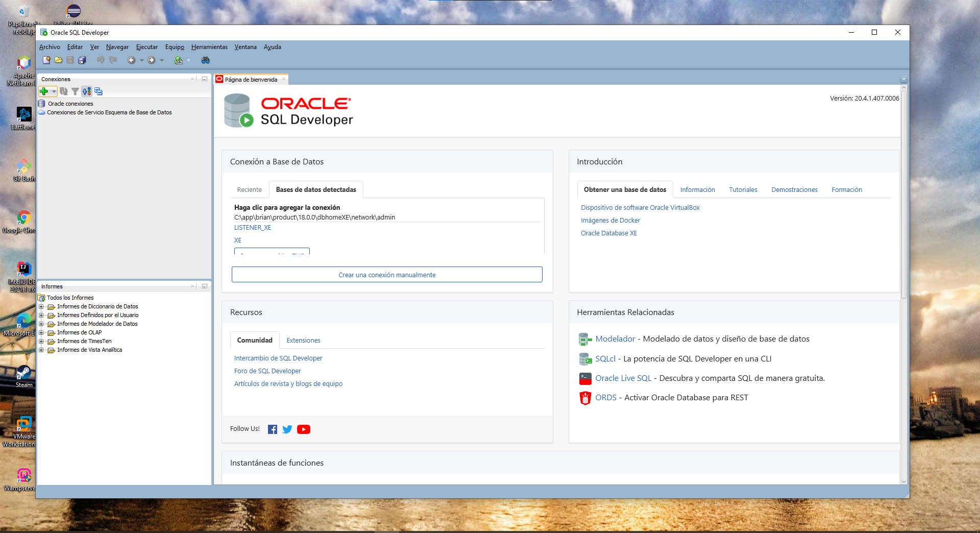The height and width of the screenshot is (533, 980).
Task: Expand Informes de Vista Analítica node
Action: coord(41,350)
